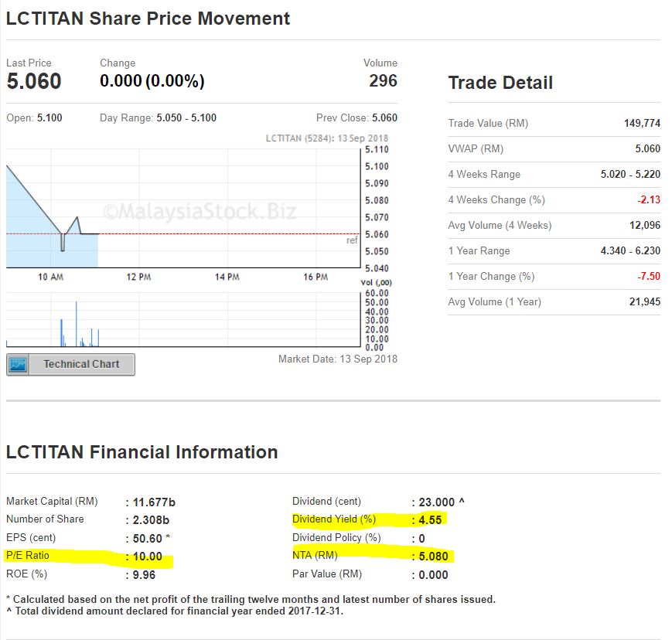This screenshot has height=640, width=672.
Task: Click the ref label on the chart
Action: tap(352, 240)
